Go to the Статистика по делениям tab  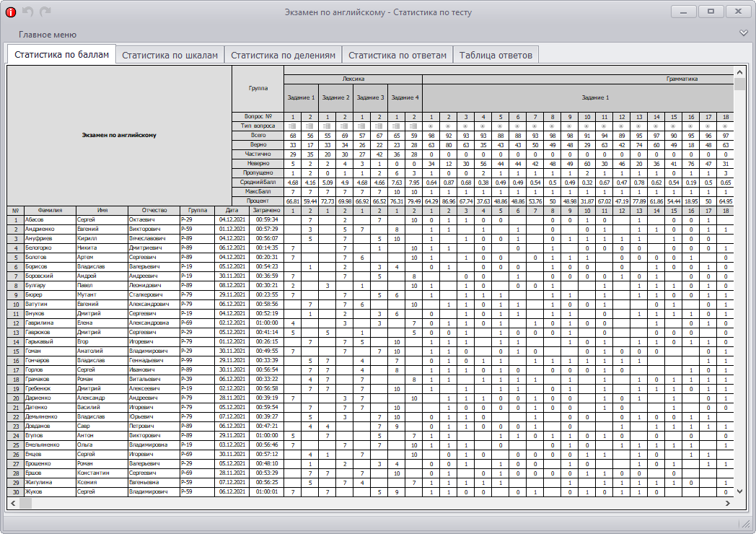pyautogui.click(x=283, y=55)
